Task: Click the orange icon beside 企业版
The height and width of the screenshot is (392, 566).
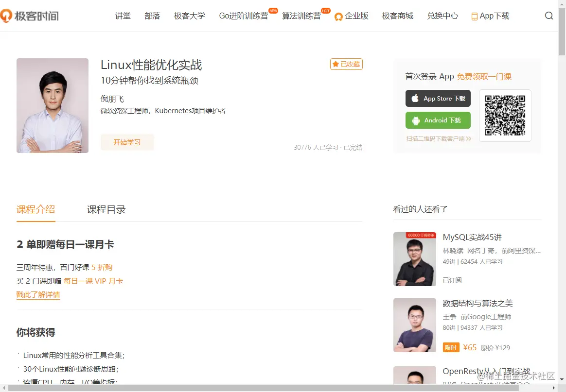Action: 338,17
